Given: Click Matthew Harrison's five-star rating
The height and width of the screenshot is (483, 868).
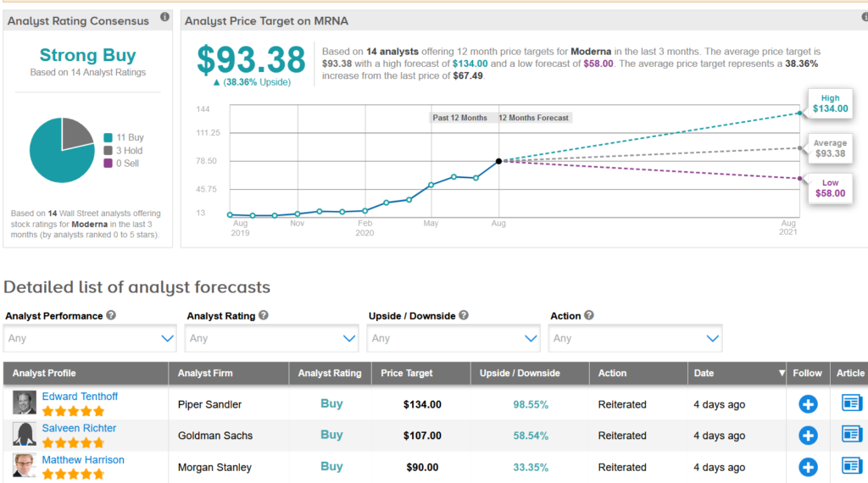Looking at the screenshot, I should [74, 475].
